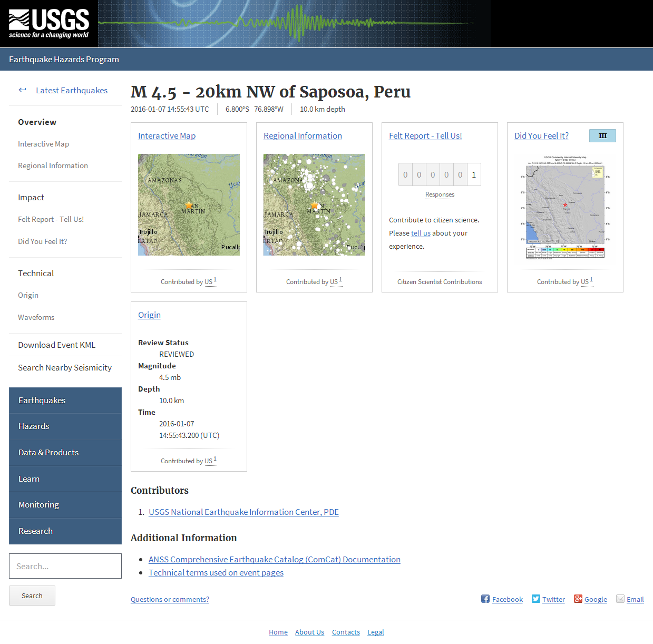Viewport: 653px width, 644px height.
Task: Select Technical section in sidebar
Action: click(36, 273)
